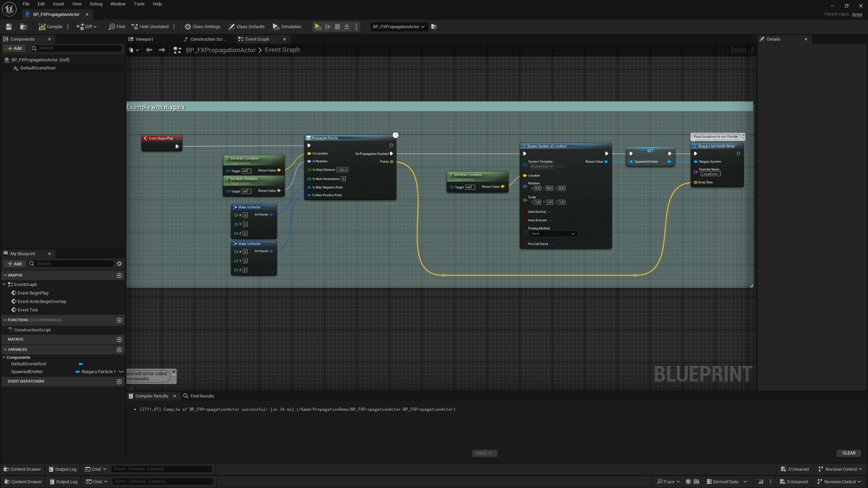Image resolution: width=868 pixels, height=488 pixels.
Task: Switch to the Construction Script tab
Action: click(x=206, y=39)
